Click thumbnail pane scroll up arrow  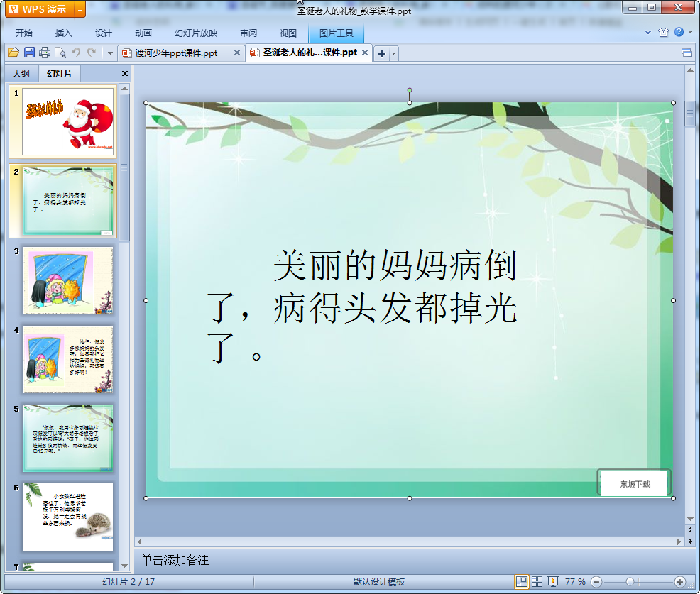click(x=124, y=89)
